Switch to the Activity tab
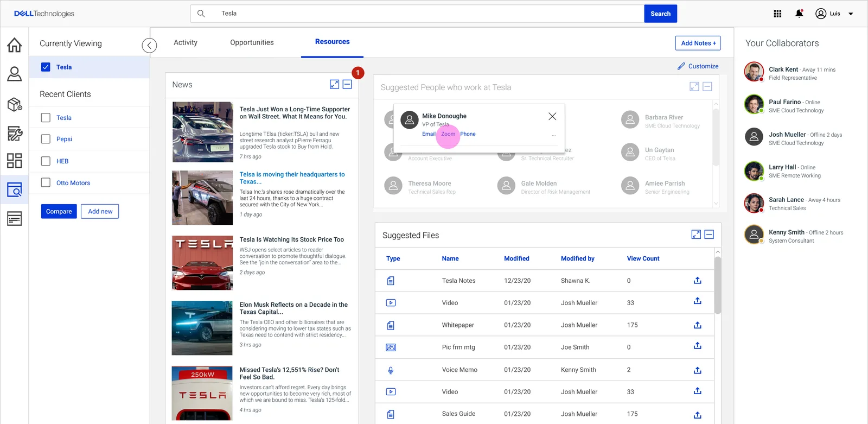This screenshot has height=424, width=868. pyautogui.click(x=186, y=42)
